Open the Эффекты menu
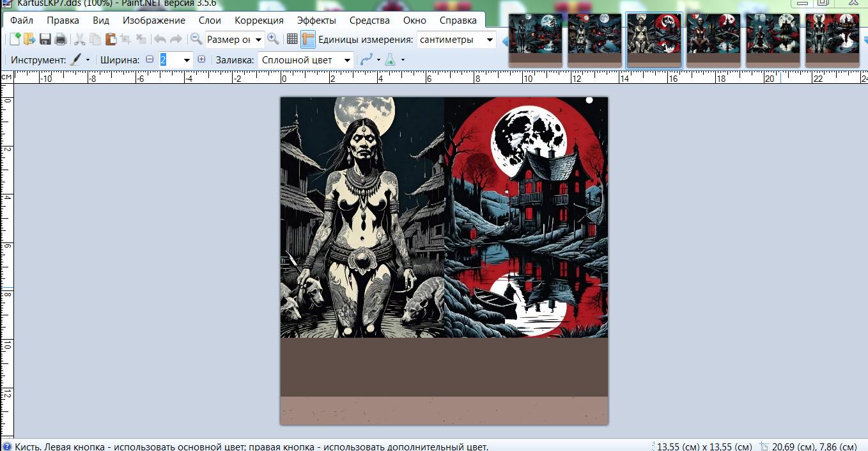This screenshot has width=868, height=451. tap(316, 20)
